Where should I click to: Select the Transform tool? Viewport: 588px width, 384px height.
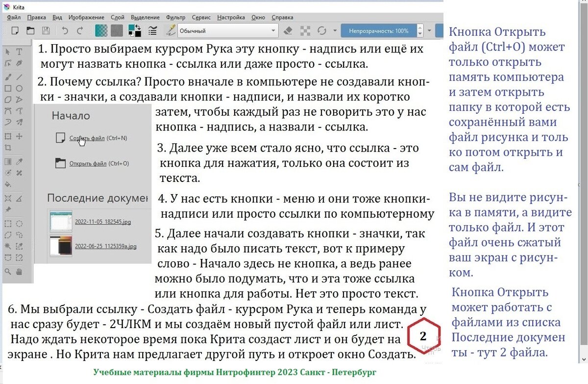(x=8, y=136)
